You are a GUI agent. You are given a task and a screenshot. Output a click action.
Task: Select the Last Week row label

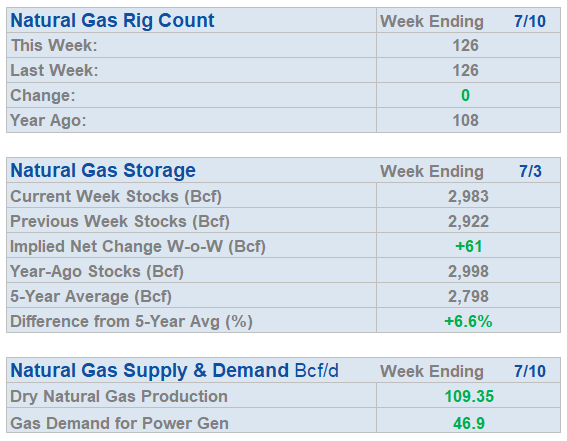[x=54, y=70]
